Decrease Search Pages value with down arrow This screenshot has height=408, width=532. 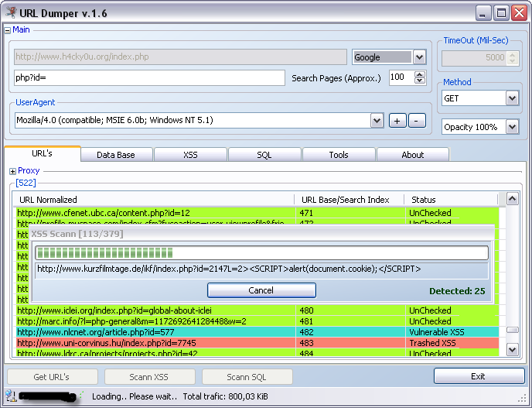420,81
